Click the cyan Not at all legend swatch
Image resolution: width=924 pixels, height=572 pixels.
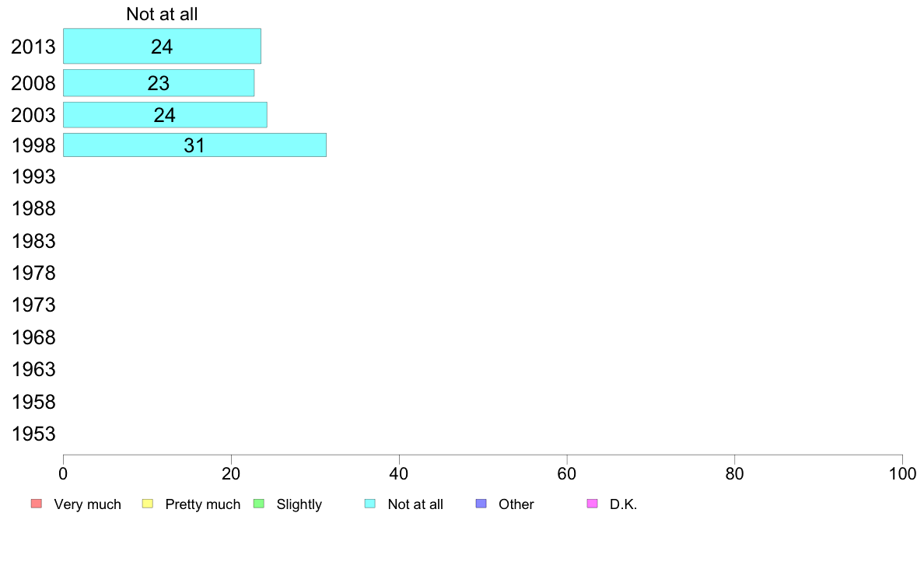tap(370, 504)
